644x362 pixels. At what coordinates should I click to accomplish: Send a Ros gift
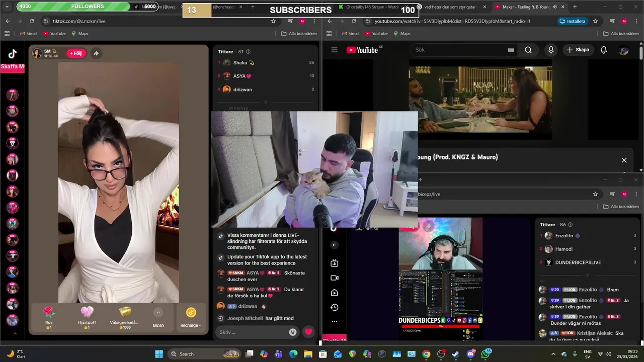click(49, 318)
